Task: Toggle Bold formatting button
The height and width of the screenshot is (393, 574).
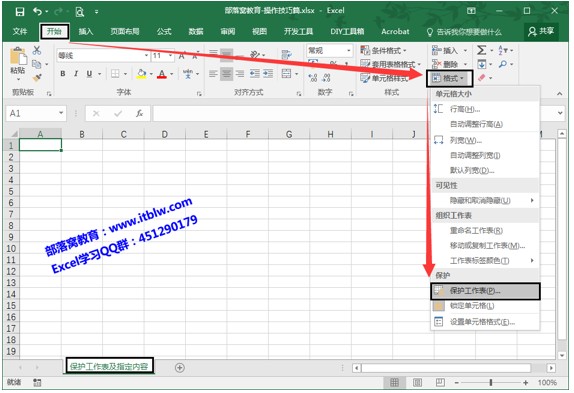Action: pos(63,74)
